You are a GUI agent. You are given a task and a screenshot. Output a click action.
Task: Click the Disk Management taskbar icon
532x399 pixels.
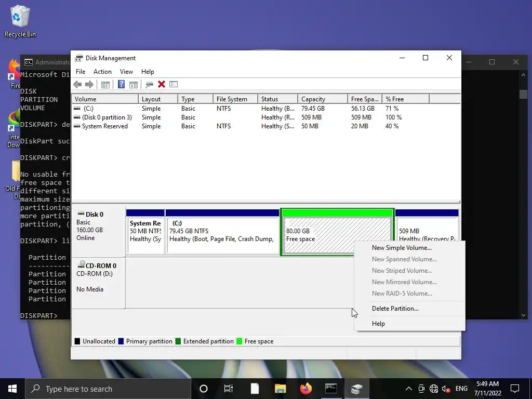pyautogui.click(x=356, y=389)
